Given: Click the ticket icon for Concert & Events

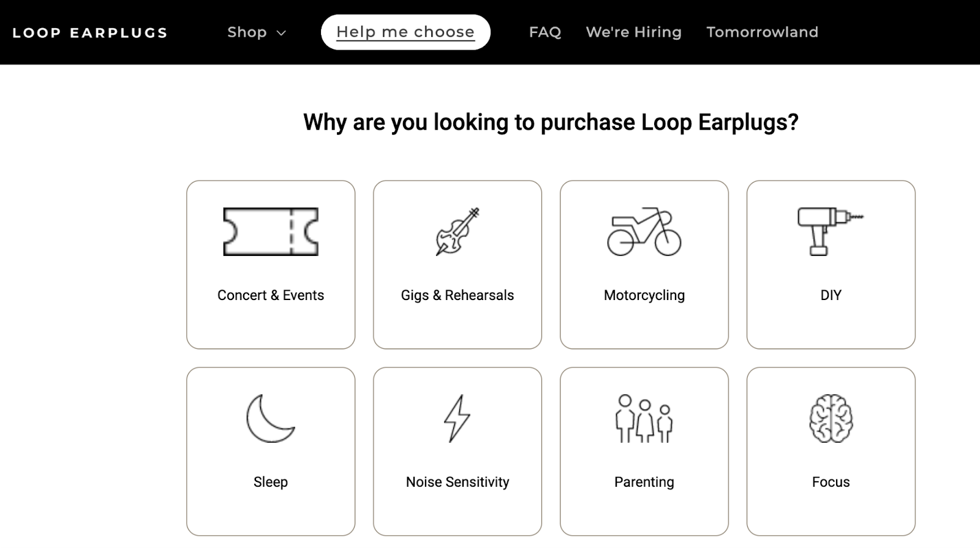Looking at the screenshot, I should pyautogui.click(x=271, y=231).
